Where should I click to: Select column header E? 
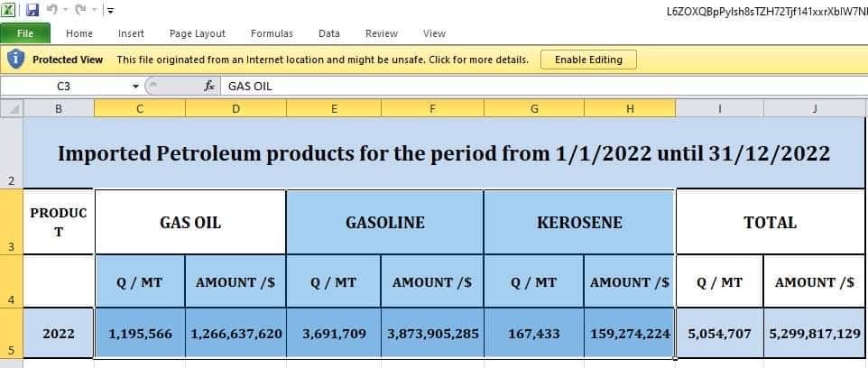tap(334, 109)
